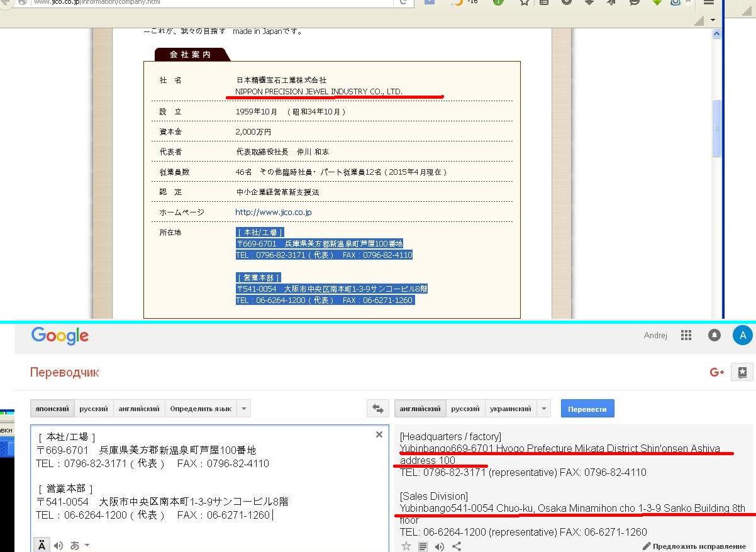Click the blue Перевести button
Screen dimensions: 756x552
click(587, 409)
